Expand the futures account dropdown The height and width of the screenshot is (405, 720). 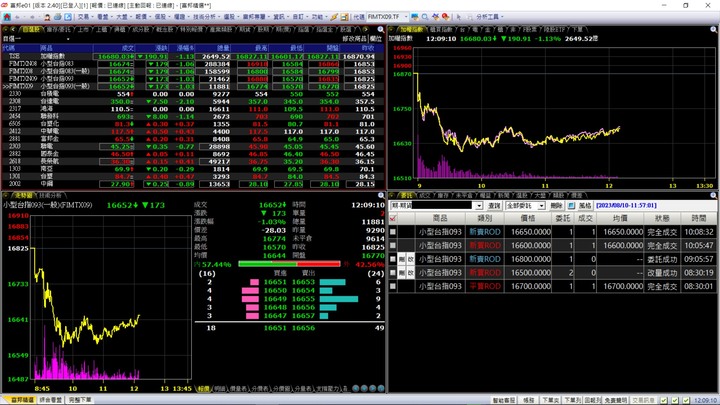point(478,206)
